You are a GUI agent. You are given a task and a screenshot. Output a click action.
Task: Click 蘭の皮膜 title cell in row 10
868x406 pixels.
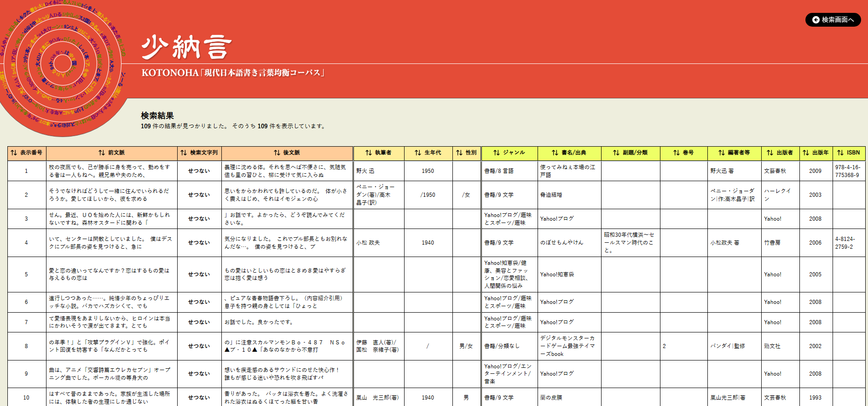569,398
